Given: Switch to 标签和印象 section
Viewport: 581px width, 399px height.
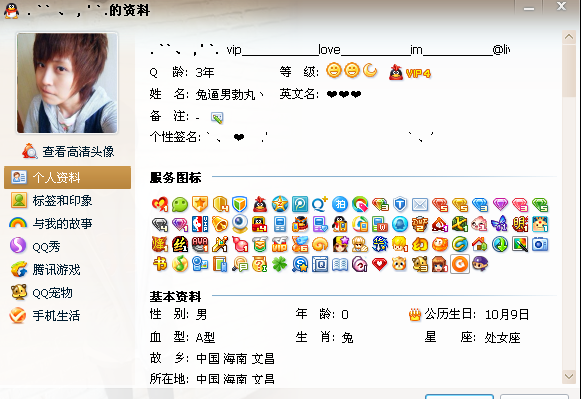Looking at the screenshot, I should coord(51,200).
